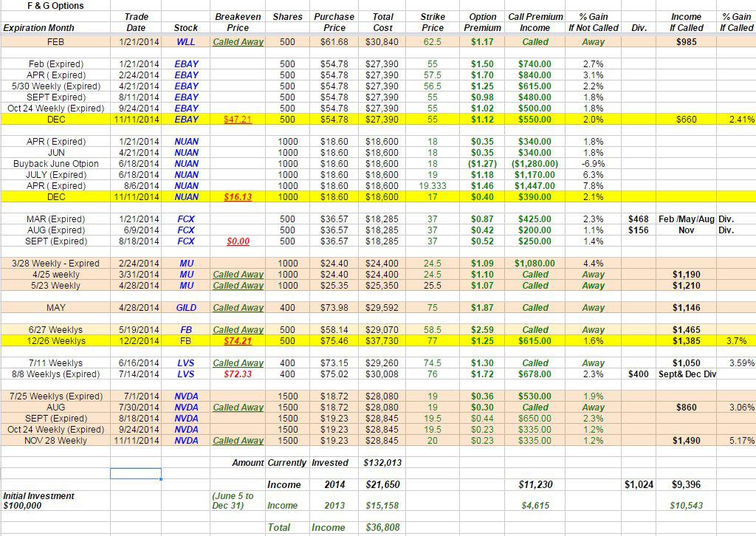This screenshot has width=756, height=536.
Task: Click the $47.21 EBAY breakeven price
Action: 238,120
